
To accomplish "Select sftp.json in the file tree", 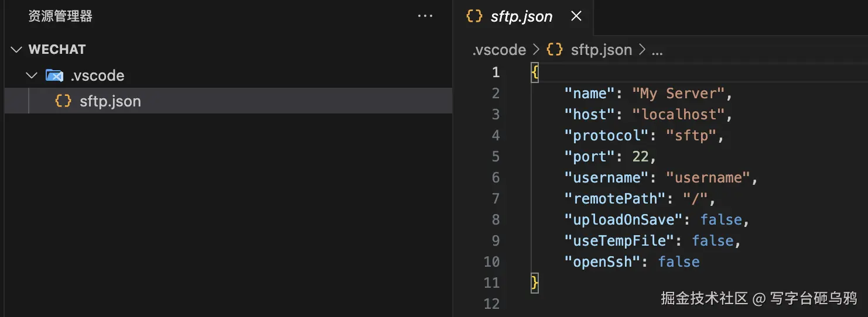I will [110, 101].
